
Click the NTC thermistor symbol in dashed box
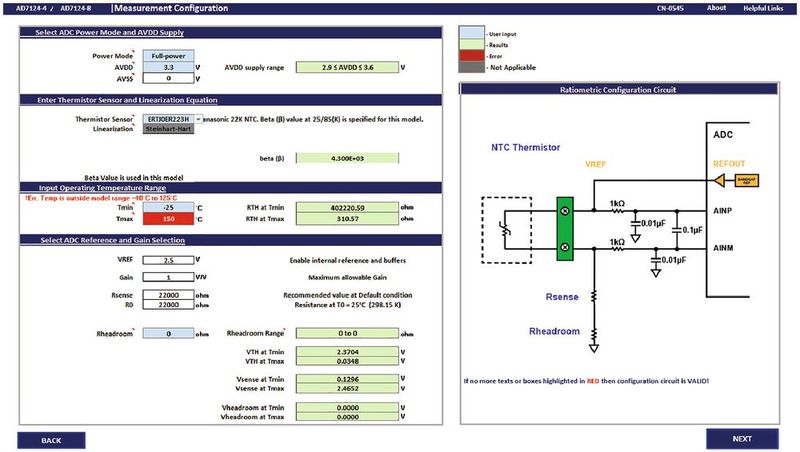[507, 230]
